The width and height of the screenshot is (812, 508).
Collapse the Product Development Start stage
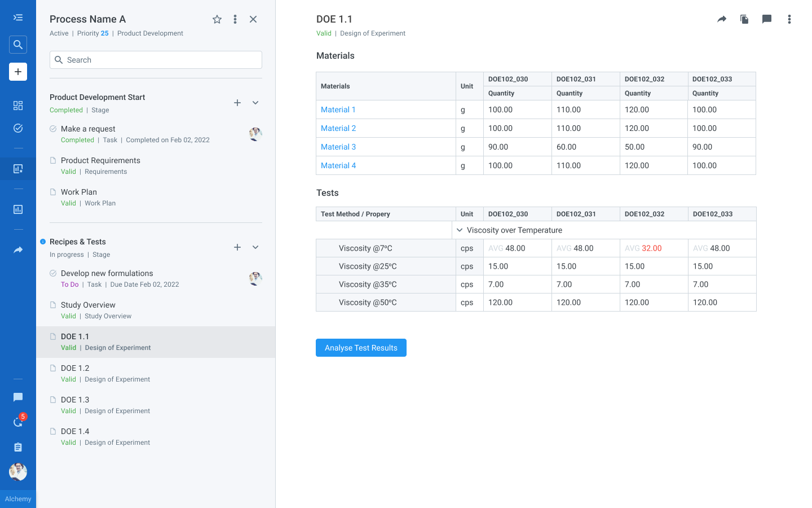click(x=255, y=102)
